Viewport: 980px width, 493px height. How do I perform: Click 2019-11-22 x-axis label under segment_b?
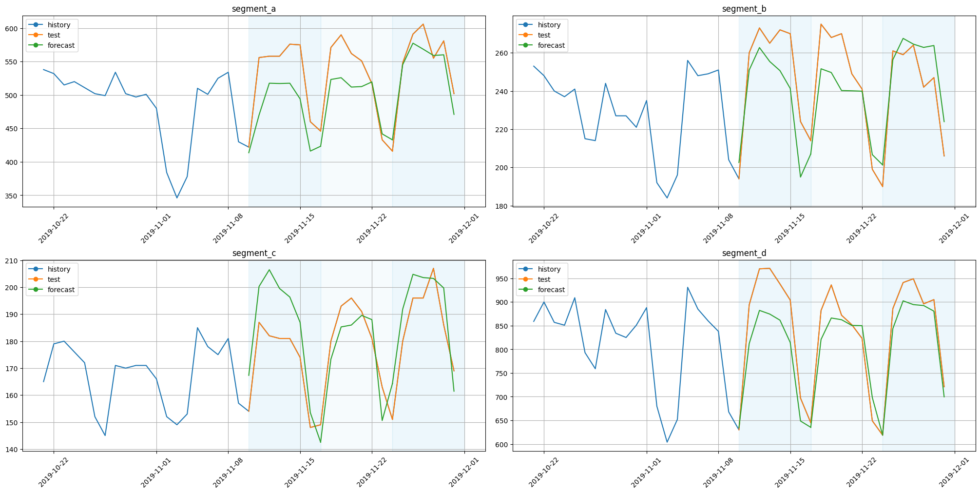point(861,229)
